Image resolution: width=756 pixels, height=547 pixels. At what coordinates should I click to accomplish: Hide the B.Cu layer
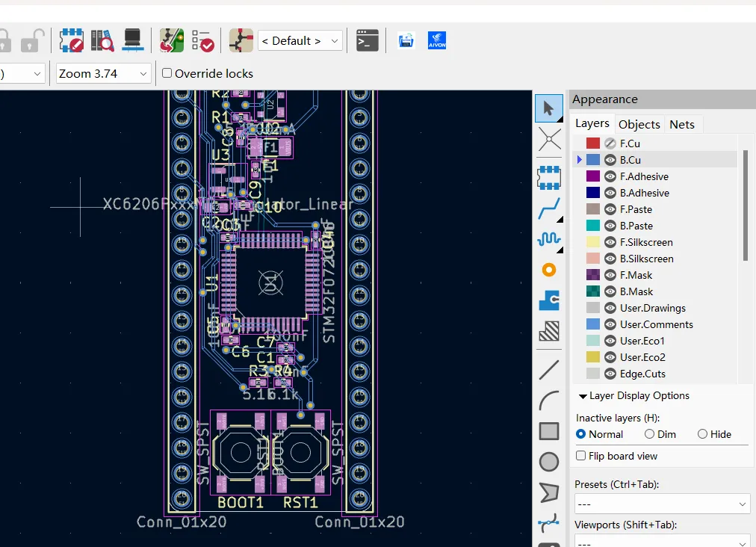coord(610,160)
